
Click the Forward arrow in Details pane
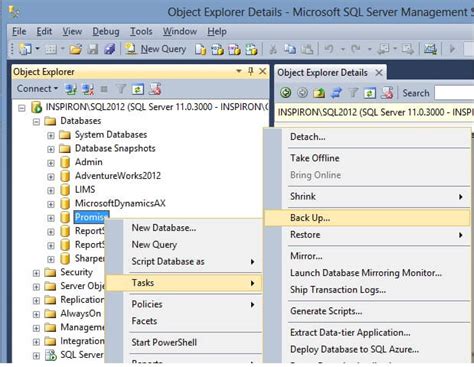(302, 93)
